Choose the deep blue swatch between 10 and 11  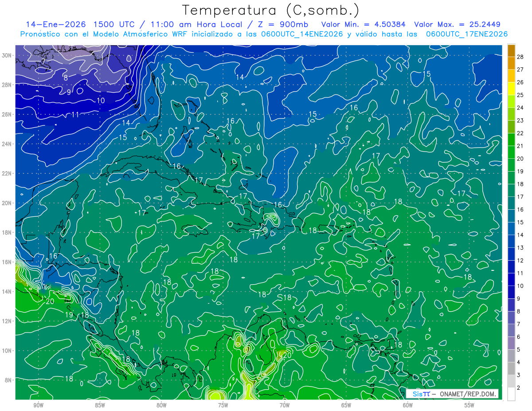[511, 279]
